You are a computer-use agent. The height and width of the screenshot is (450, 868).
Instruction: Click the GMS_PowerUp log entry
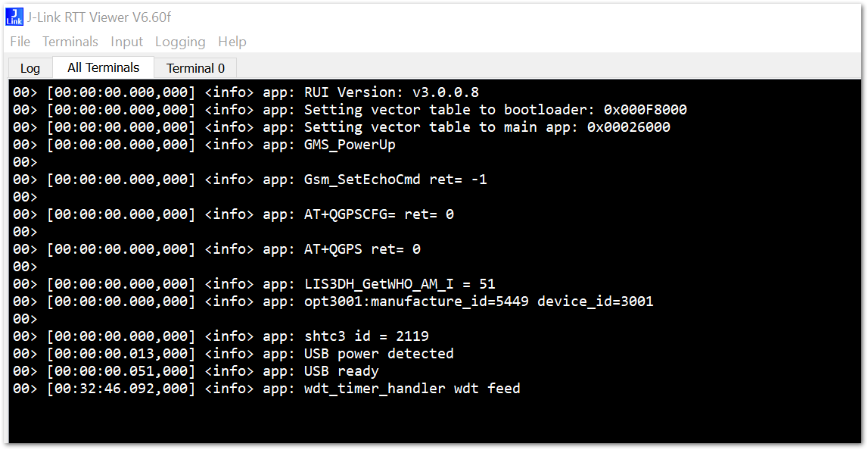[x=204, y=145]
